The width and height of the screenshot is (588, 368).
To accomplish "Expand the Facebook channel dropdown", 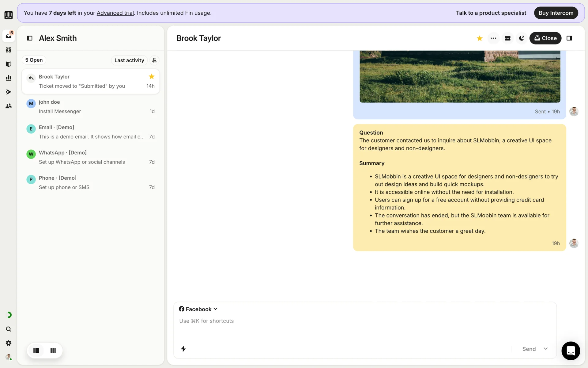I will pyautogui.click(x=198, y=309).
